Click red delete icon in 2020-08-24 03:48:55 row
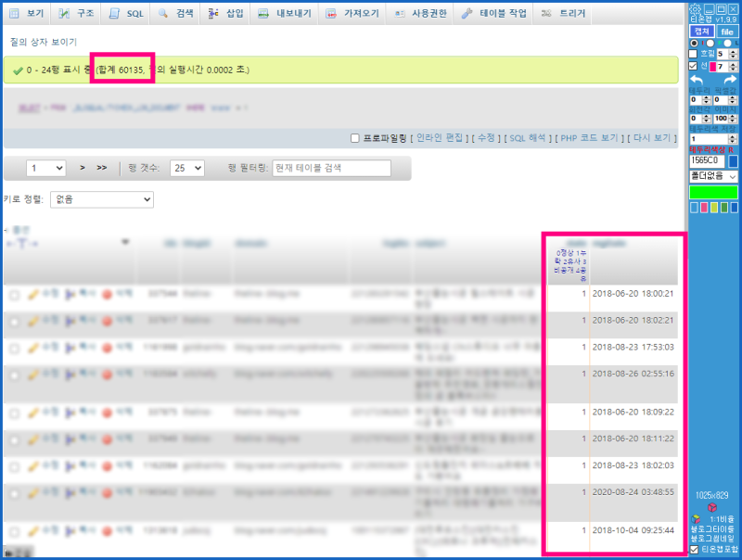 pyautogui.click(x=108, y=493)
